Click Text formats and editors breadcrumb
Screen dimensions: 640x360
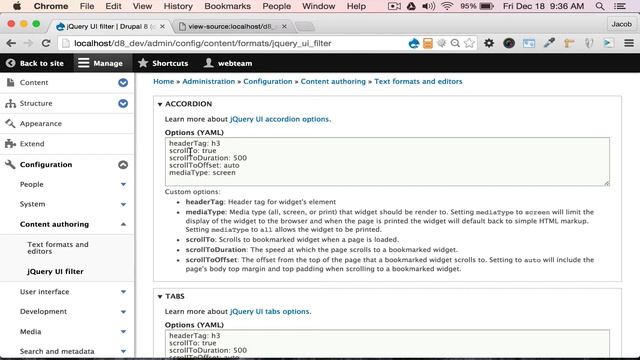click(x=418, y=81)
